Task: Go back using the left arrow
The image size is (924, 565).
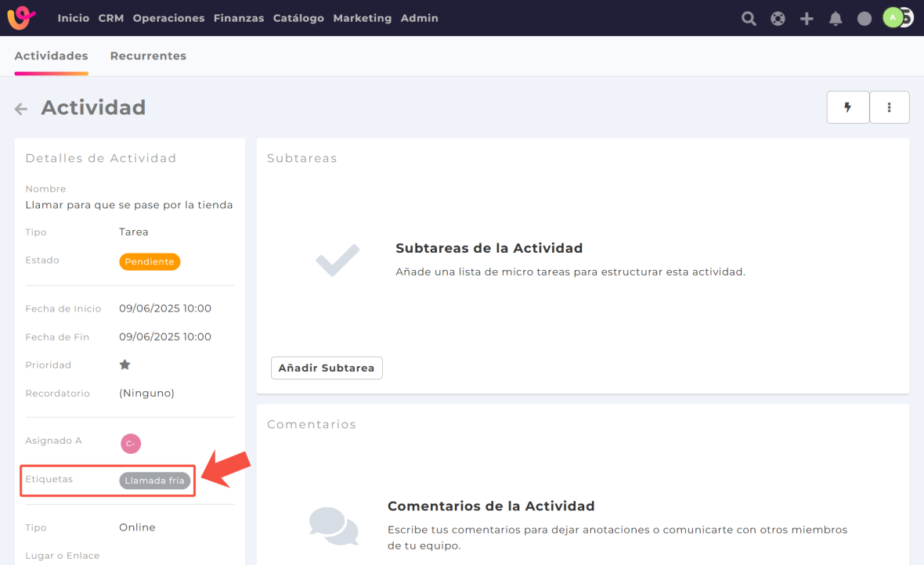Action: 21,110
